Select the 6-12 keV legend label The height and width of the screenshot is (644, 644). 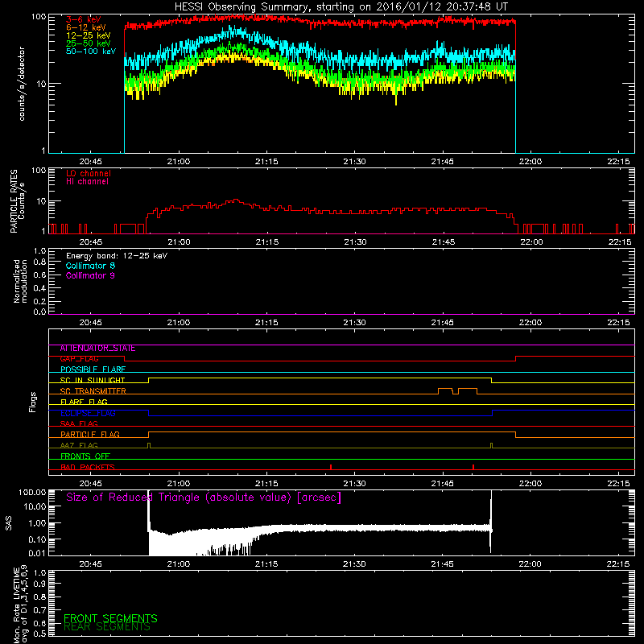click(85, 27)
